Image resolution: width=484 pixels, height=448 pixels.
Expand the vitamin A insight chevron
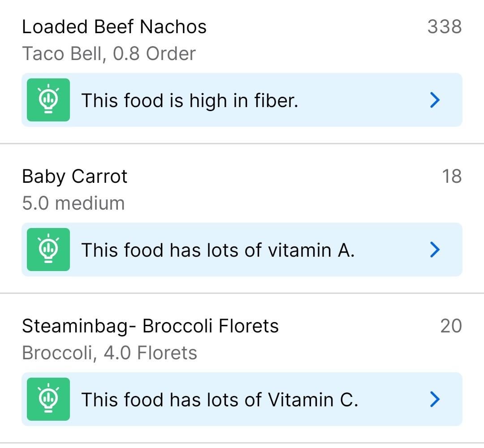[x=435, y=250]
